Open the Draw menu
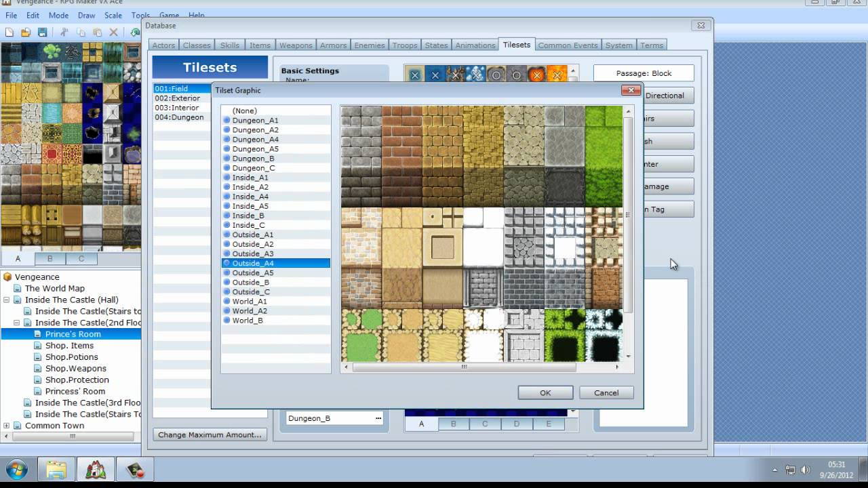The width and height of the screenshot is (868, 488). 86,15
